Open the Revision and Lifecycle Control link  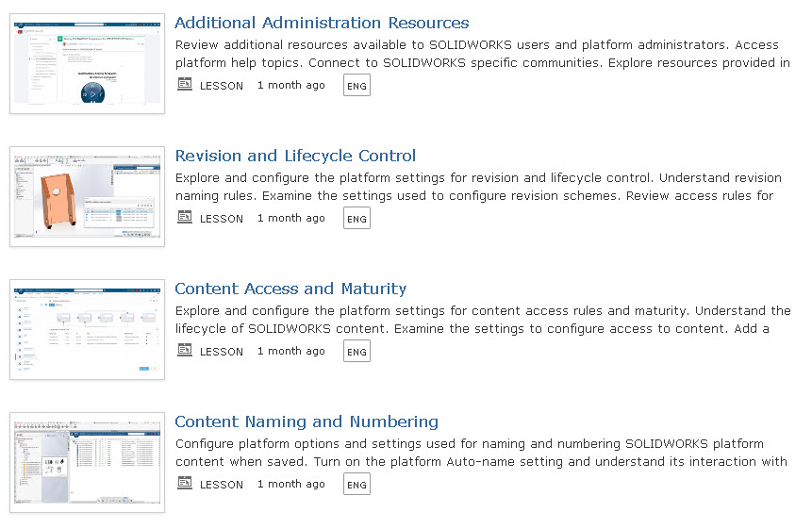(295, 157)
